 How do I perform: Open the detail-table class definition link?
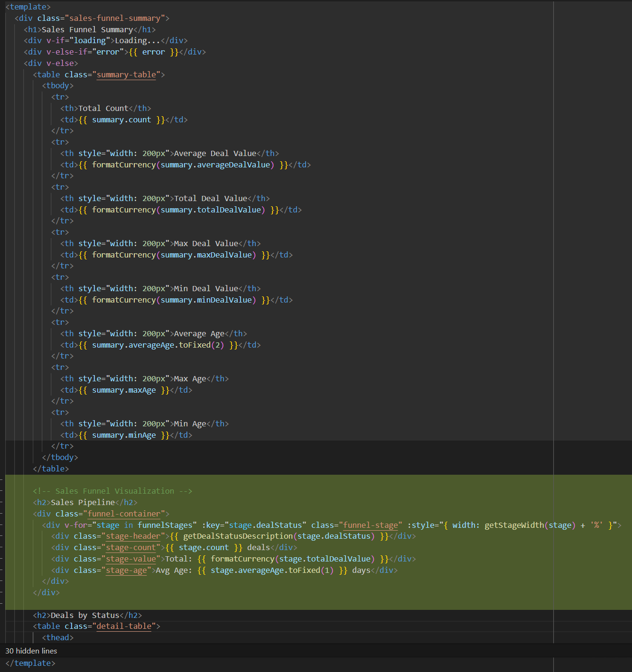(123, 626)
